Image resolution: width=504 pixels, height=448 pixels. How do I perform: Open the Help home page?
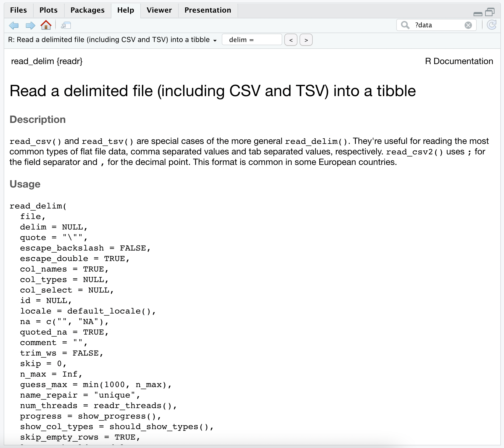[x=46, y=25]
